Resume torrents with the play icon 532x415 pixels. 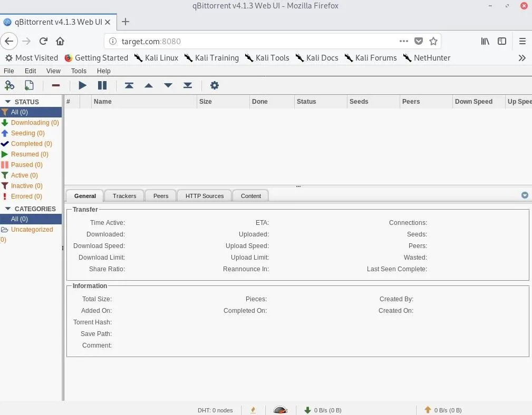(x=82, y=85)
